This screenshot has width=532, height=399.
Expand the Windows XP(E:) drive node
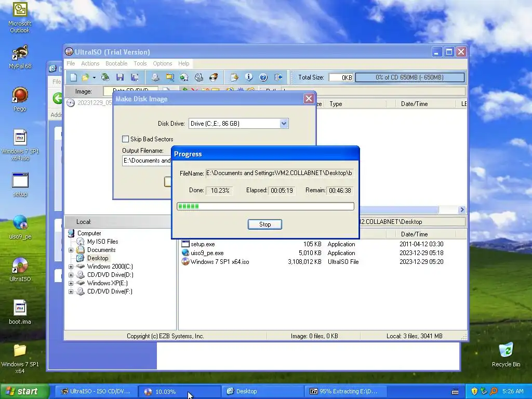71,283
